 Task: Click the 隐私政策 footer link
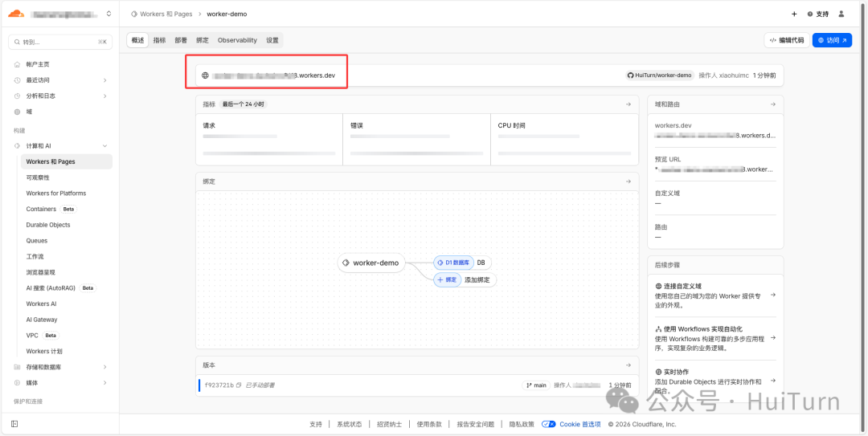(522, 425)
